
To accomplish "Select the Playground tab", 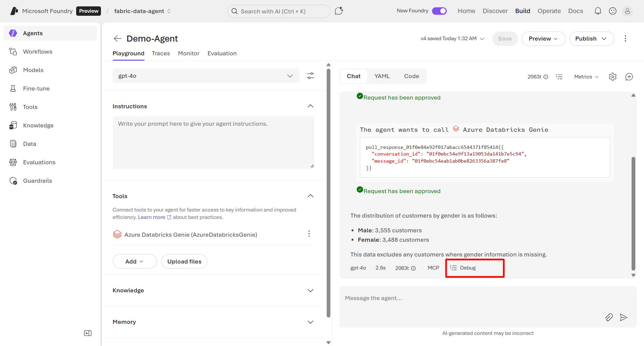I will pos(128,53).
